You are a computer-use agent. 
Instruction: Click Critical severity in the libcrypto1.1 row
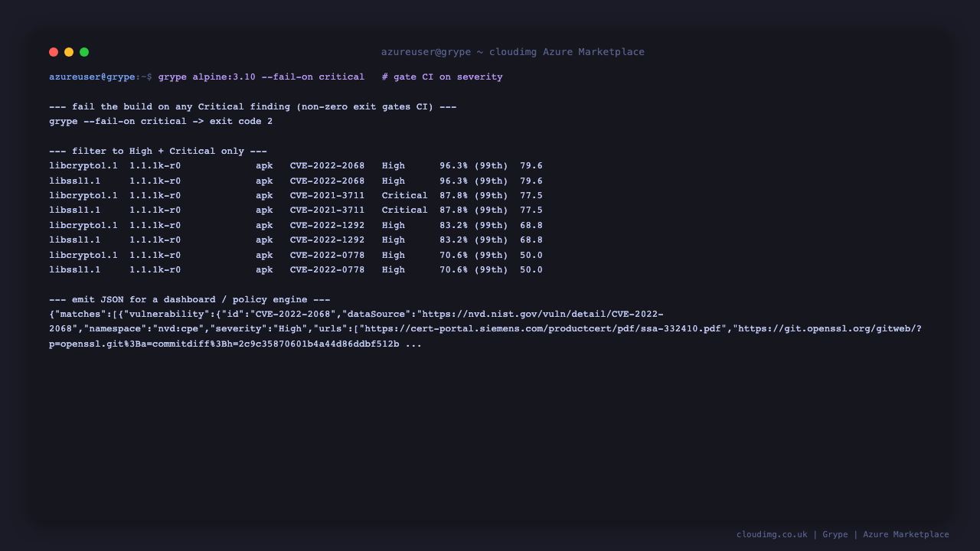point(405,196)
